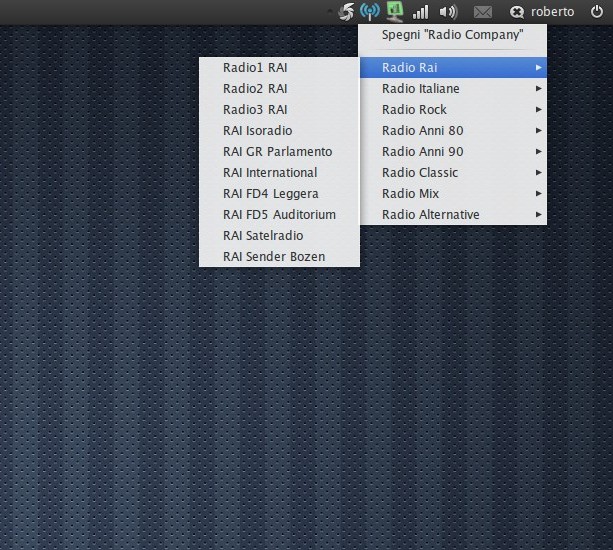The image size is (613, 550).
Task: Open the Radio Mix submenu
Action: click(x=453, y=193)
